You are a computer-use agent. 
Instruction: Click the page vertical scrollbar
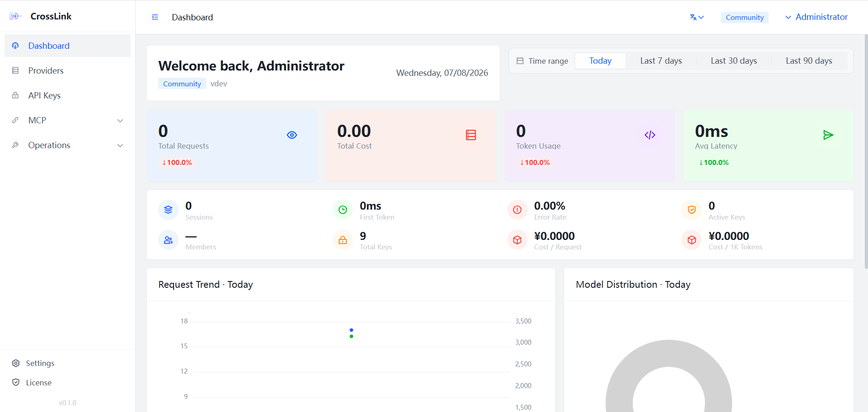point(866,151)
